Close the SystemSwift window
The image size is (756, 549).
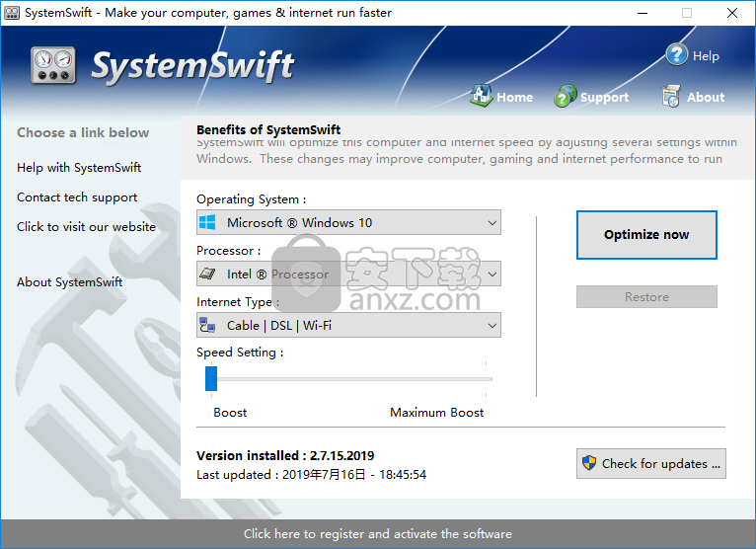pos(732,13)
